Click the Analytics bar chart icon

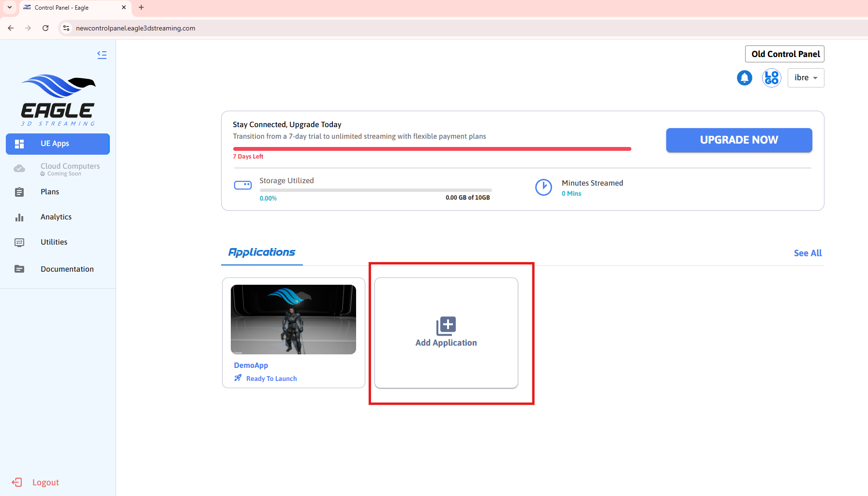pos(19,218)
